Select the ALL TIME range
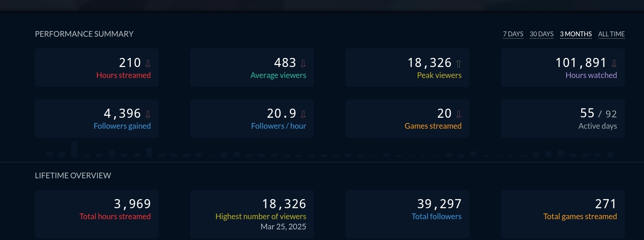This screenshot has height=240, width=644. 611,34
